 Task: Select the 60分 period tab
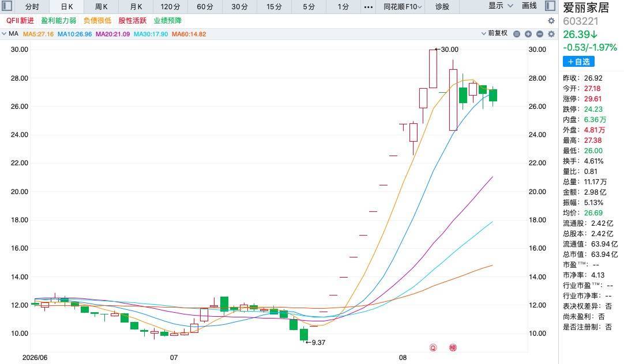[x=205, y=7]
